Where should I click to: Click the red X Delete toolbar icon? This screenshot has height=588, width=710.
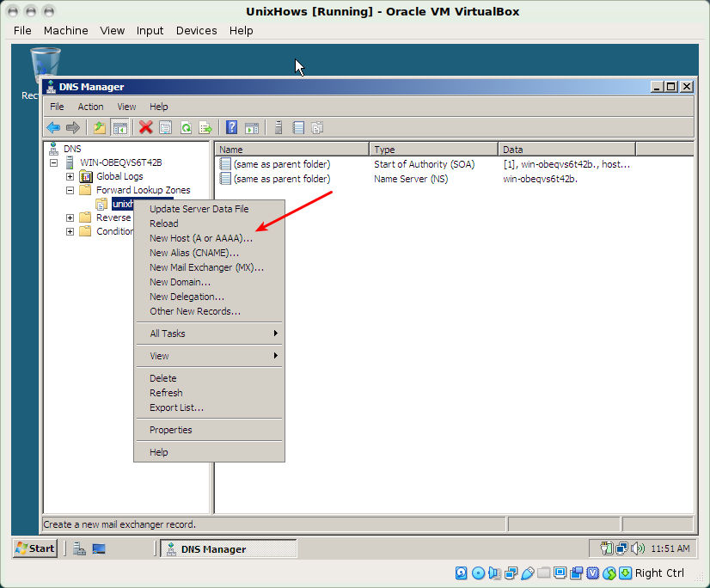click(146, 128)
